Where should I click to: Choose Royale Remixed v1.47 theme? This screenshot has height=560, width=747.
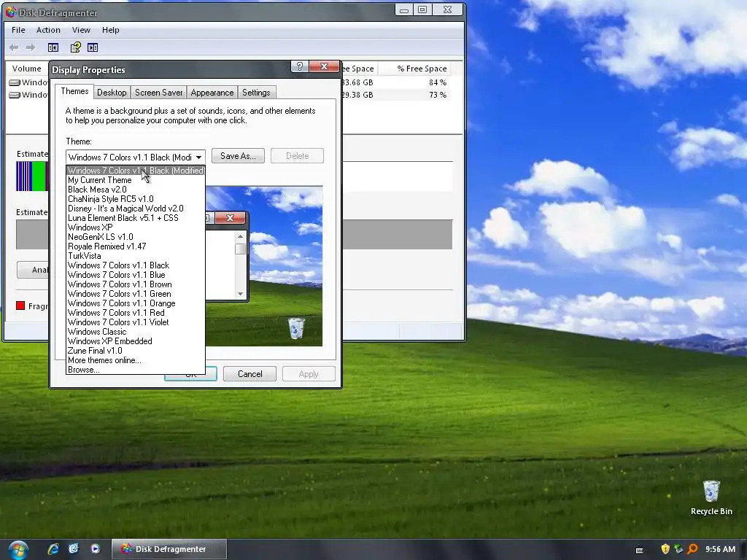click(135, 246)
